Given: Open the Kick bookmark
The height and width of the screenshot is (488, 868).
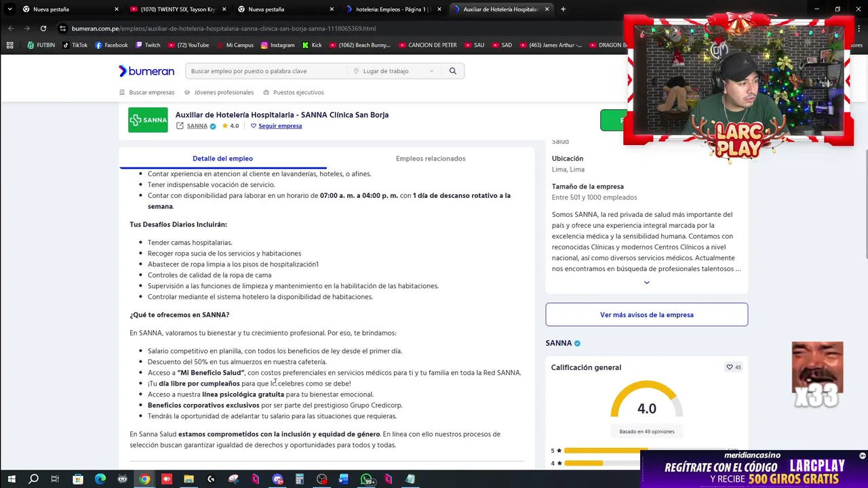Looking at the screenshot, I should [x=312, y=45].
